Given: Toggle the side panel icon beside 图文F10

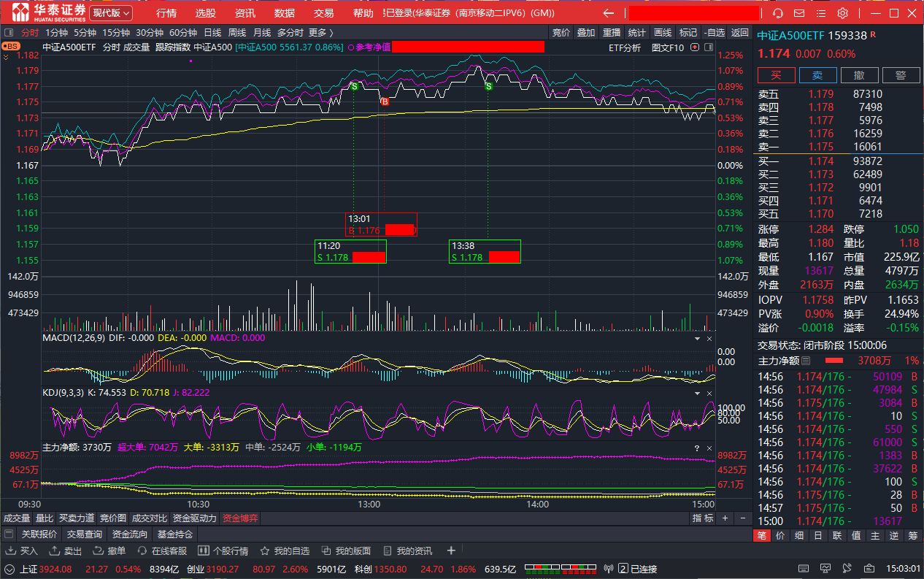Looking at the screenshot, I should coord(694,47).
